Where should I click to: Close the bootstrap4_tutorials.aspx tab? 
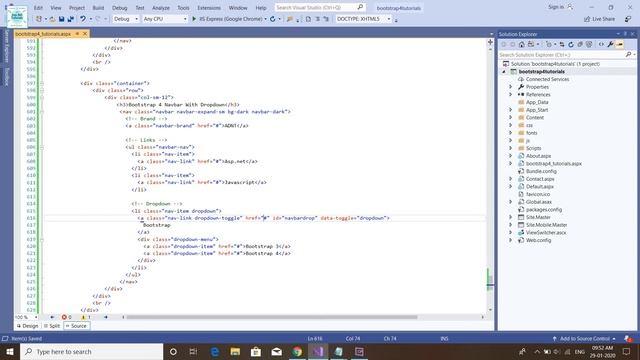[85, 33]
